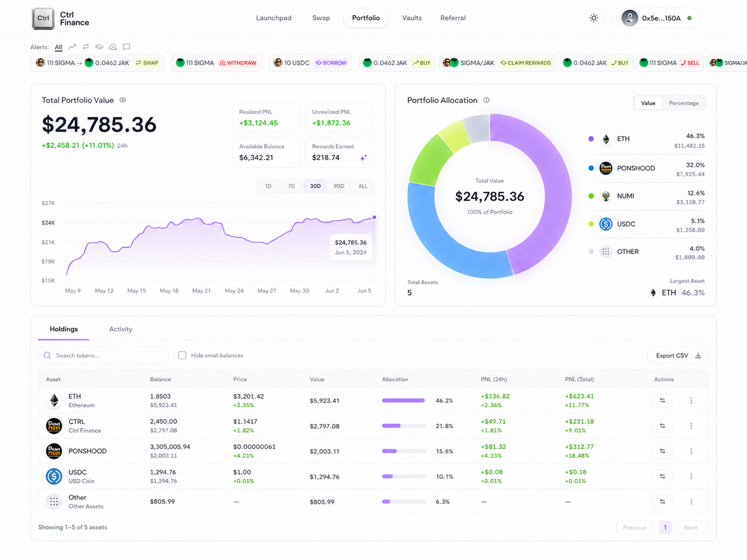747x560 pixels.
Task: Select PONSHOOD icon in allocation legend
Action: [606, 168]
